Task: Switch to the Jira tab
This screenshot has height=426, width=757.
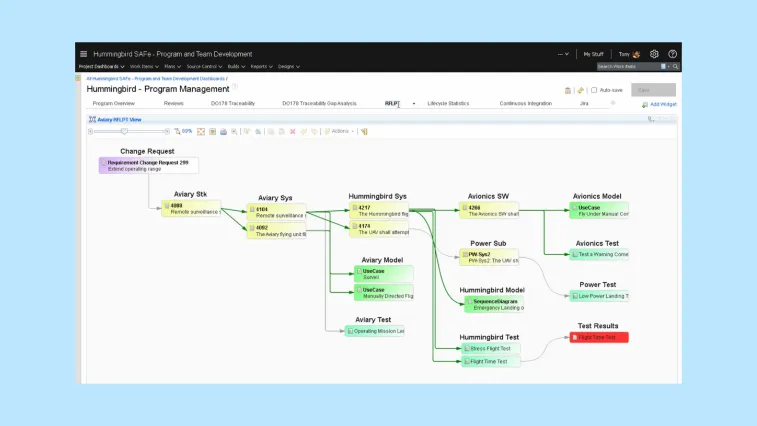Action: [x=584, y=103]
